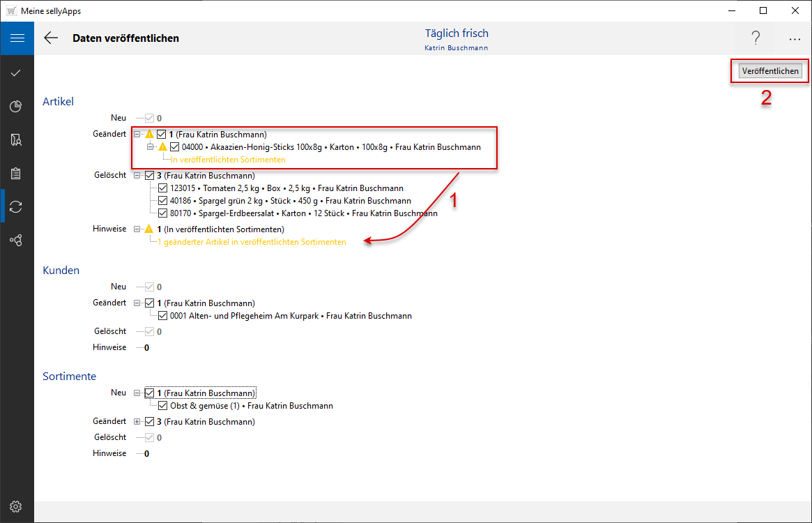Expand the changed Sortimente group

coord(137,422)
